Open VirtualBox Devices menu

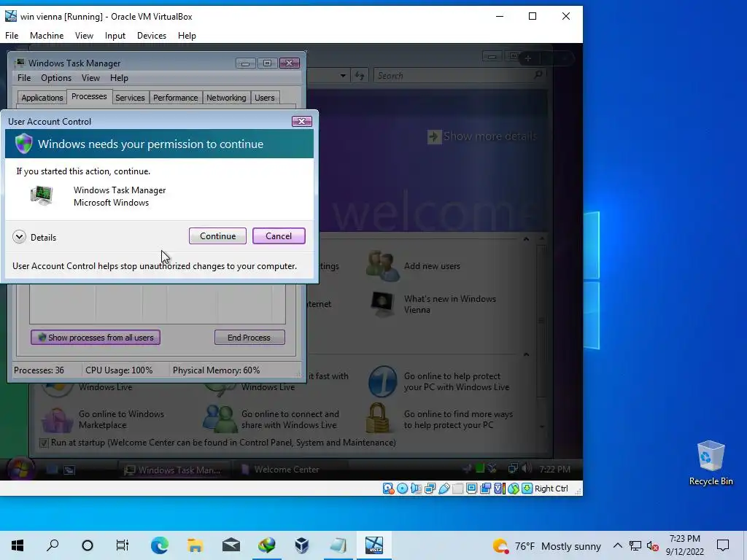coord(152,36)
